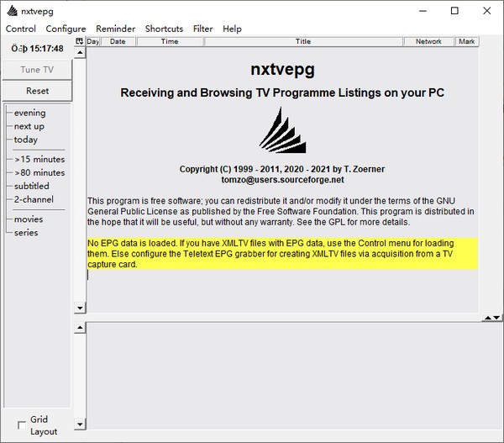Select the movies shortcut
Image resolution: width=504 pixels, height=443 pixels.
pos(29,219)
